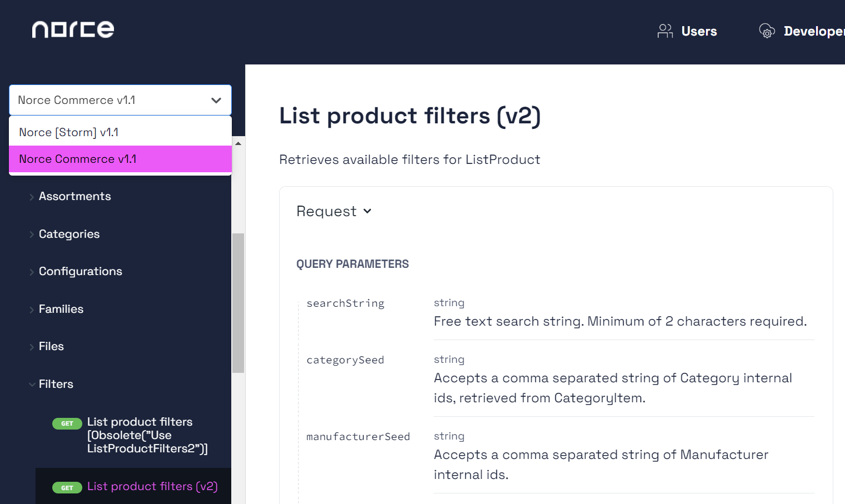Click the Manufacturer internal ids description

coord(601,465)
